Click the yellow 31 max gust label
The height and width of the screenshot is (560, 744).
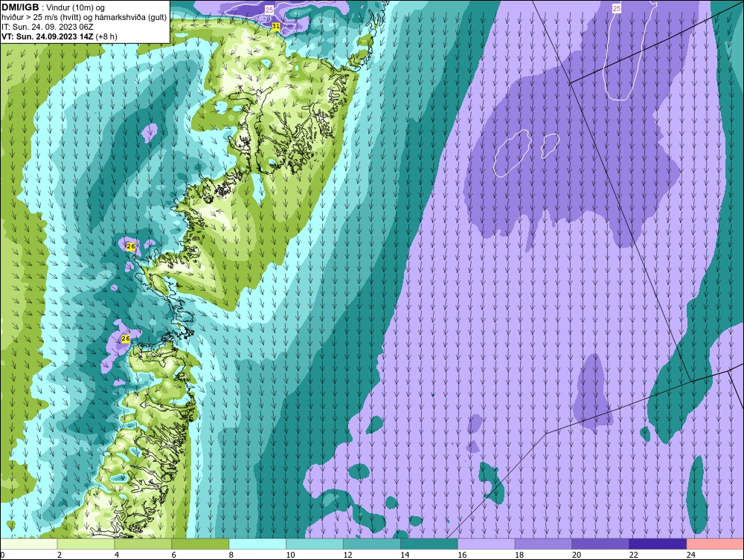point(276,27)
